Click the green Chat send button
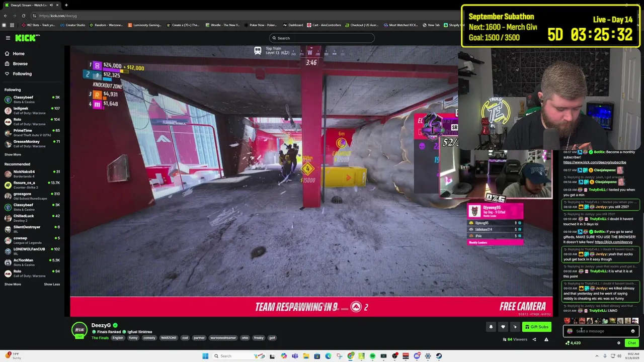Viewport: 644px width, 362px height. tap(632, 343)
